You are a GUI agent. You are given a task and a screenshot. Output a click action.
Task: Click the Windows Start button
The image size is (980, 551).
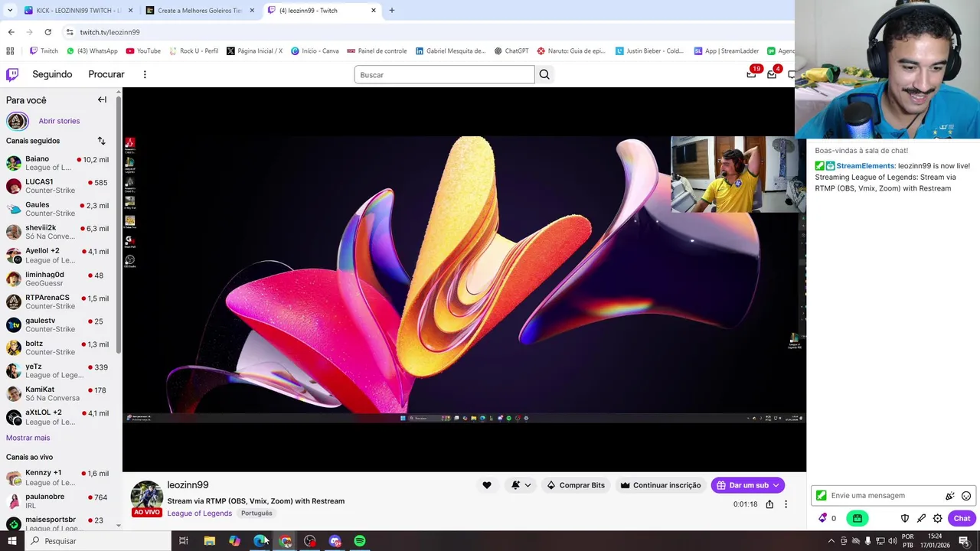[x=11, y=541]
